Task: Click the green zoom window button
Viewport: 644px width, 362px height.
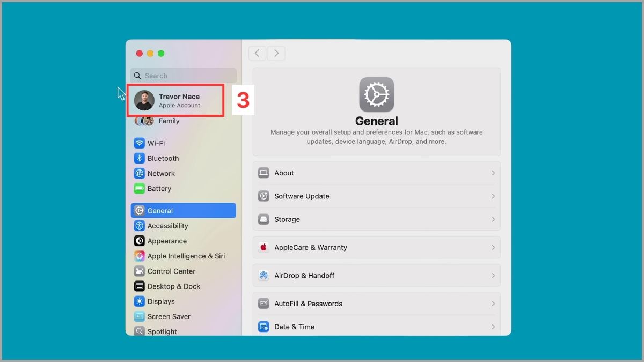Action: pyautogui.click(x=161, y=53)
